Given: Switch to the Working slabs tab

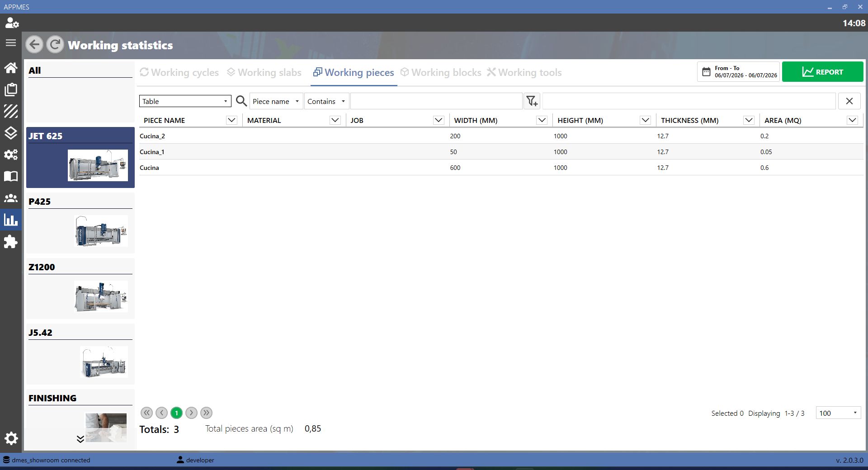Looking at the screenshot, I should pos(264,72).
